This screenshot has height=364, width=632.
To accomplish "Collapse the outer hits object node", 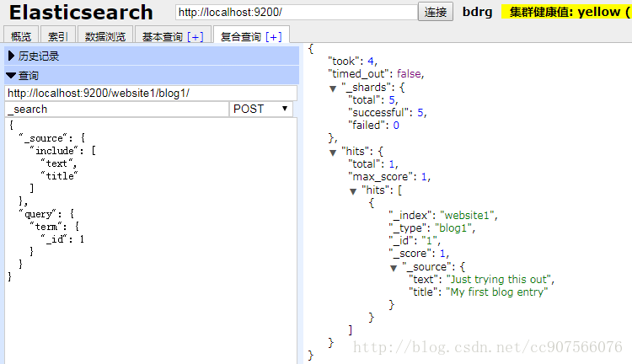I will tap(333, 153).
